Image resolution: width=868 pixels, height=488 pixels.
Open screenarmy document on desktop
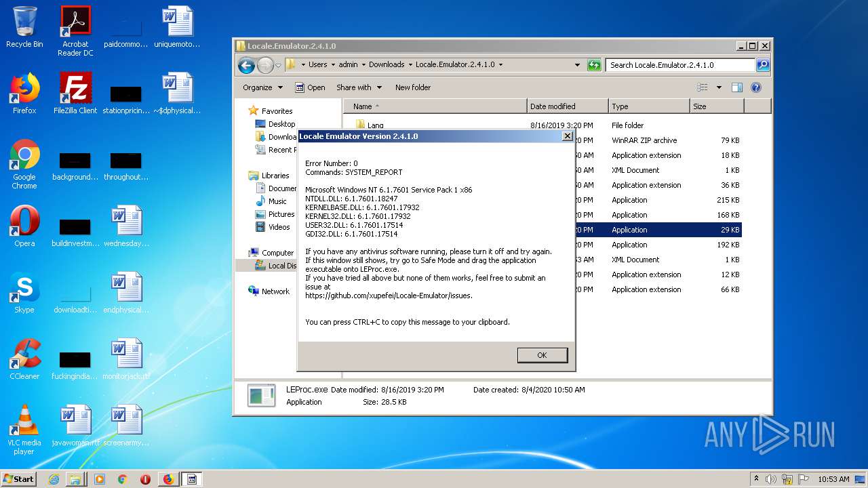click(126, 426)
